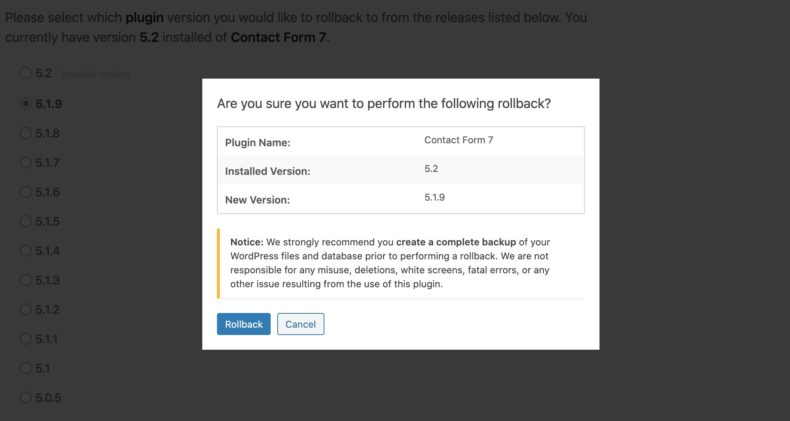
Task: Click the Contact Form 7 name in description
Action: [278, 38]
